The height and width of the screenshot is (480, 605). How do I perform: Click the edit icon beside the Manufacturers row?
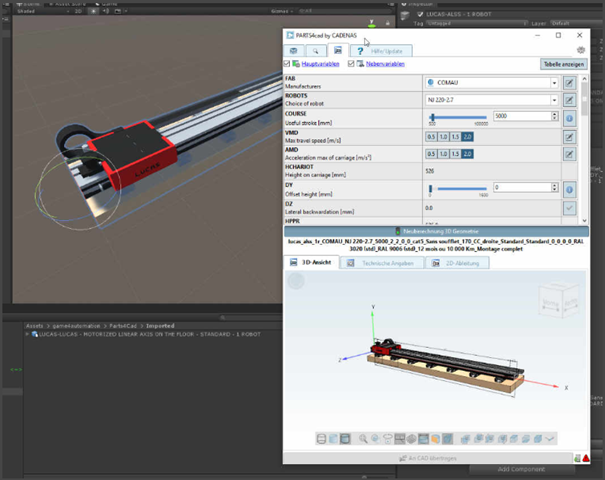coord(569,82)
